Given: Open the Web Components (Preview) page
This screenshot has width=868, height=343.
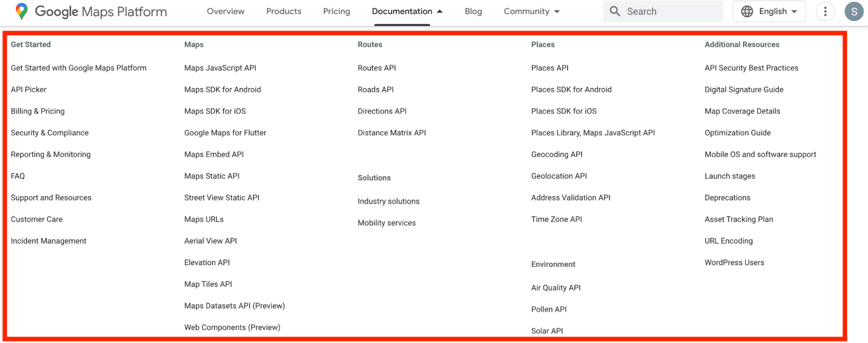Looking at the screenshot, I should (232, 327).
